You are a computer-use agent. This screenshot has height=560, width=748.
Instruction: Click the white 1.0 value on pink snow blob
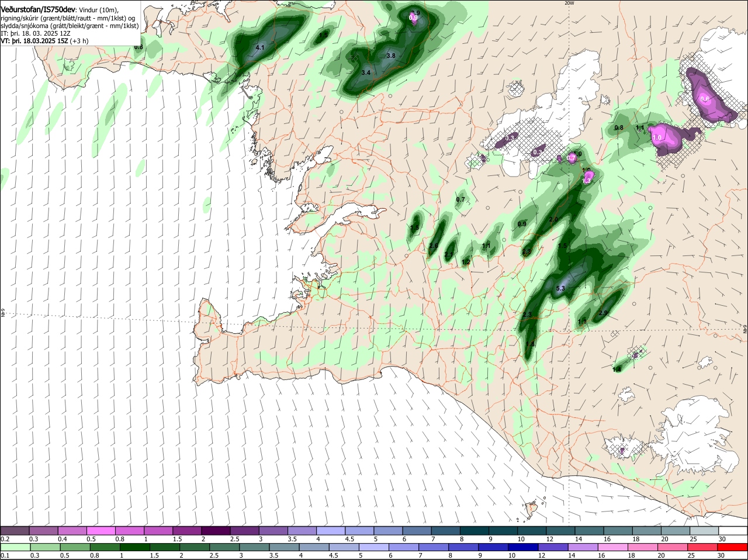[x=657, y=138]
